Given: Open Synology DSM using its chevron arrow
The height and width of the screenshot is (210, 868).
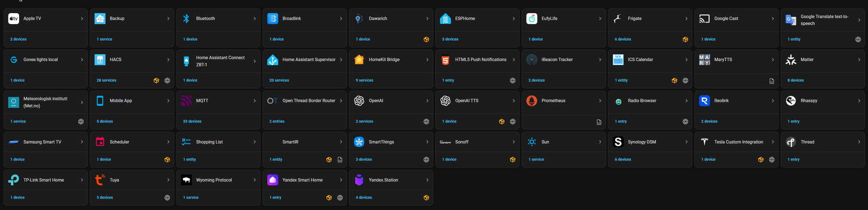Looking at the screenshot, I should [x=686, y=142].
